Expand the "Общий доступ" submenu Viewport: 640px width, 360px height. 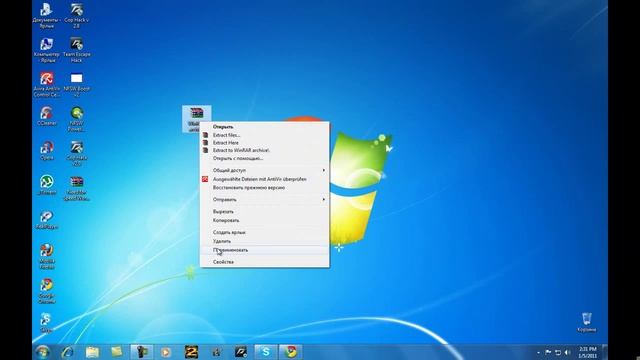click(x=264, y=170)
